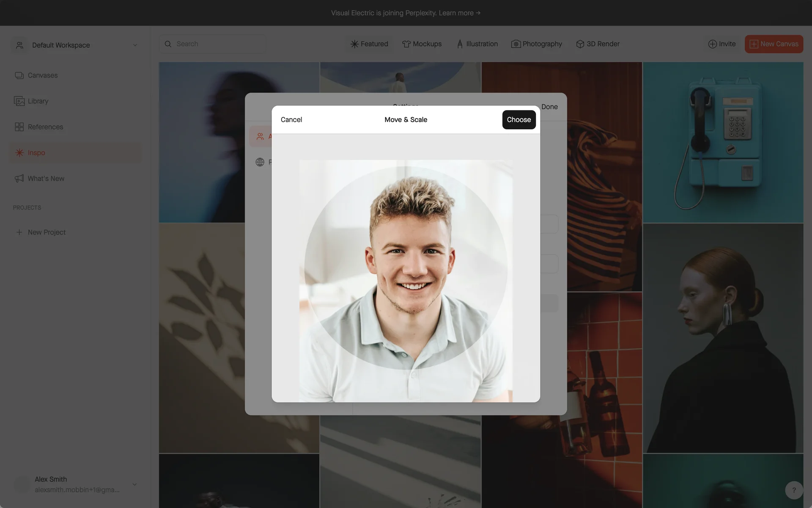This screenshot has width=812, height=508.
Task: Click the search magnifier icon
Action: point(168,44)
